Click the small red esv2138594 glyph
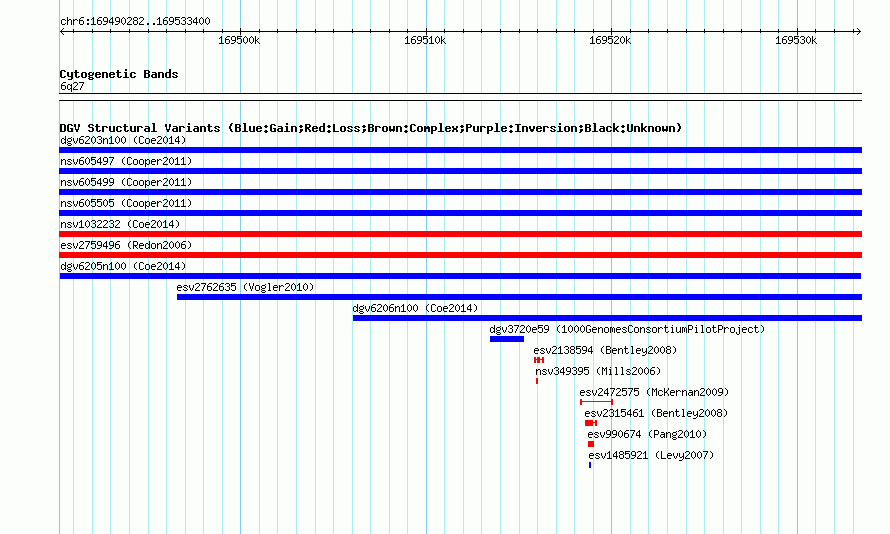The width and height of the screenshot is (890, 534). point(539,360)
